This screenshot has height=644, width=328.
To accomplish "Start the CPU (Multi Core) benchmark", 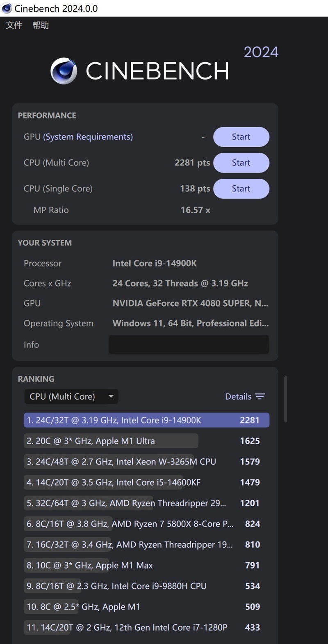I will pos(241,163).
